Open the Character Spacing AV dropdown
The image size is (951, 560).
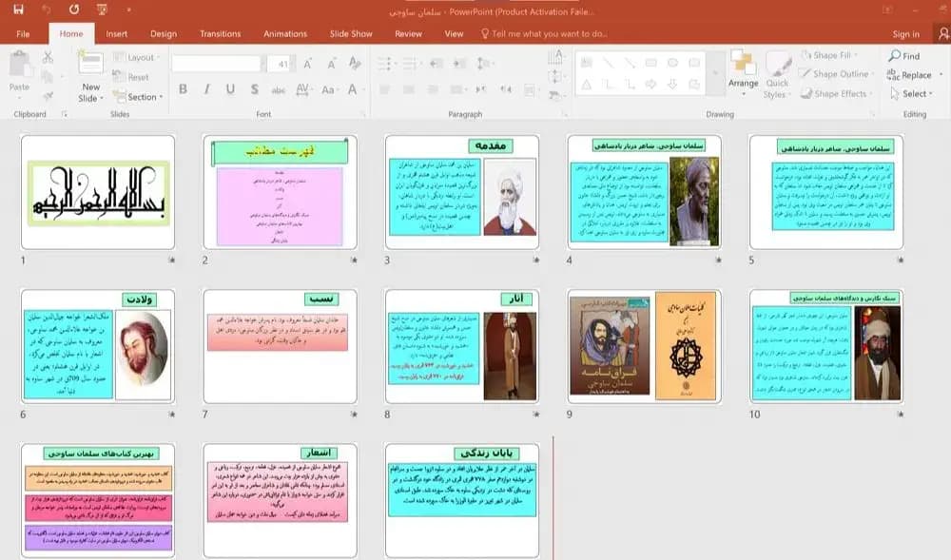302,89
